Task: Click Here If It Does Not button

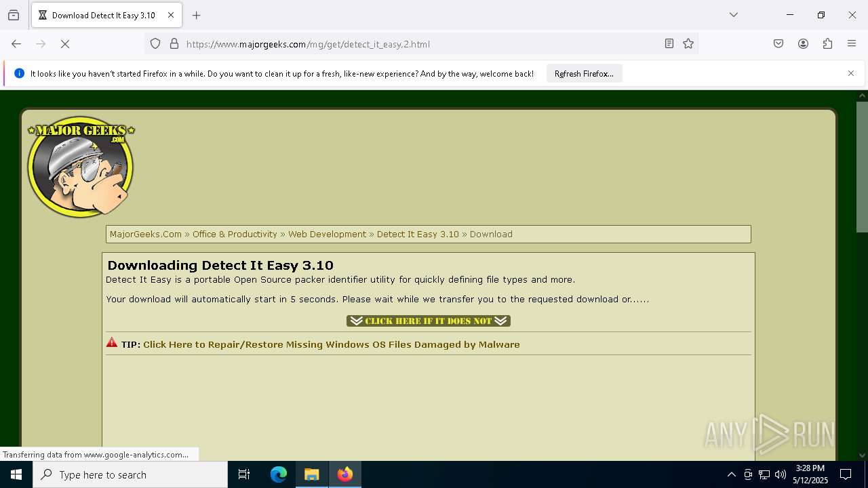Action: click(x=429, y=321)
